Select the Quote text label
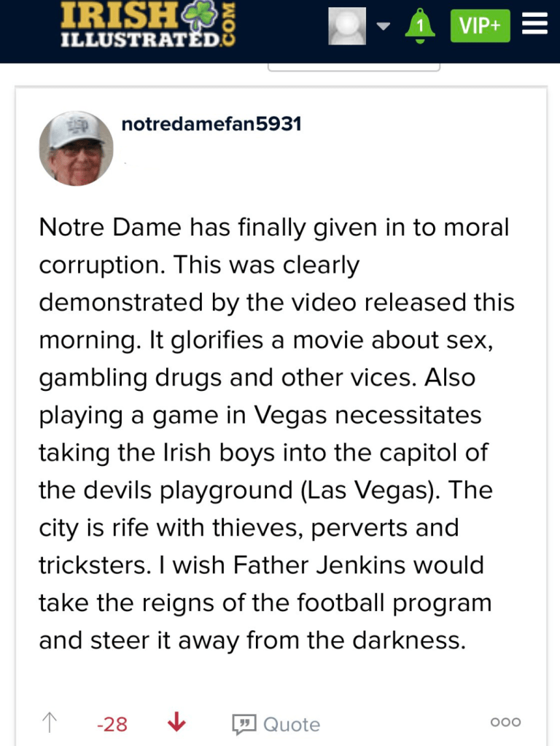 coord(291,724)
